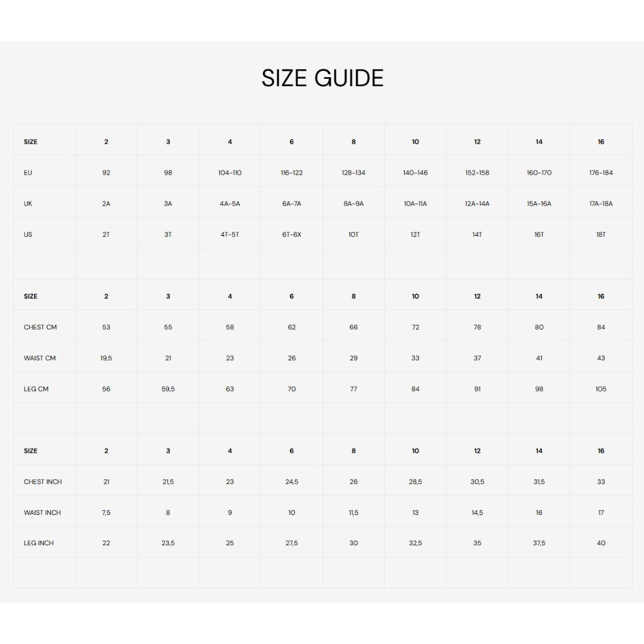Click the LEG CM value 105
The height and width of the screenshot is (644, 644).
pos(601,389)
